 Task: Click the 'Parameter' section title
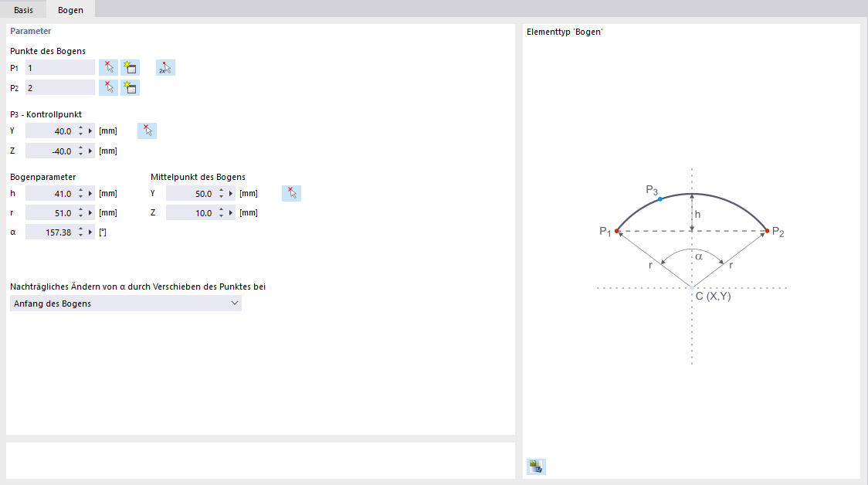click(x=30, y=31)
